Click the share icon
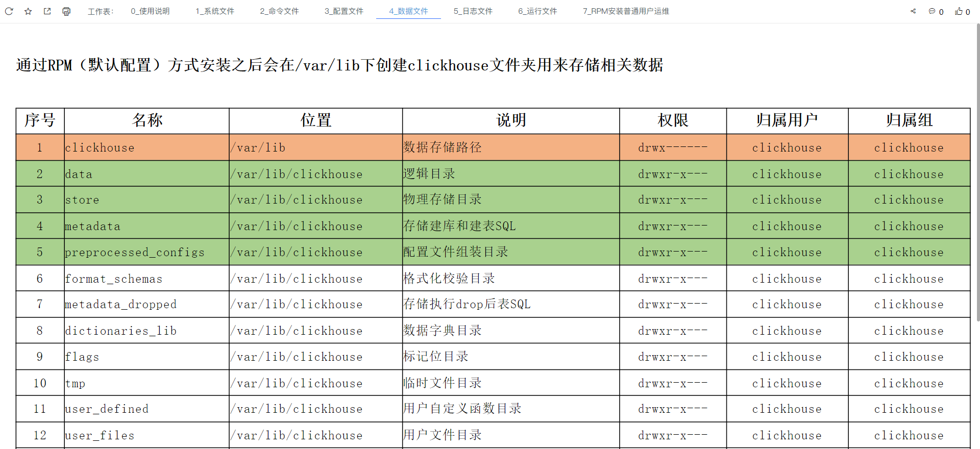Screen dimensions: 980x449 913,11
